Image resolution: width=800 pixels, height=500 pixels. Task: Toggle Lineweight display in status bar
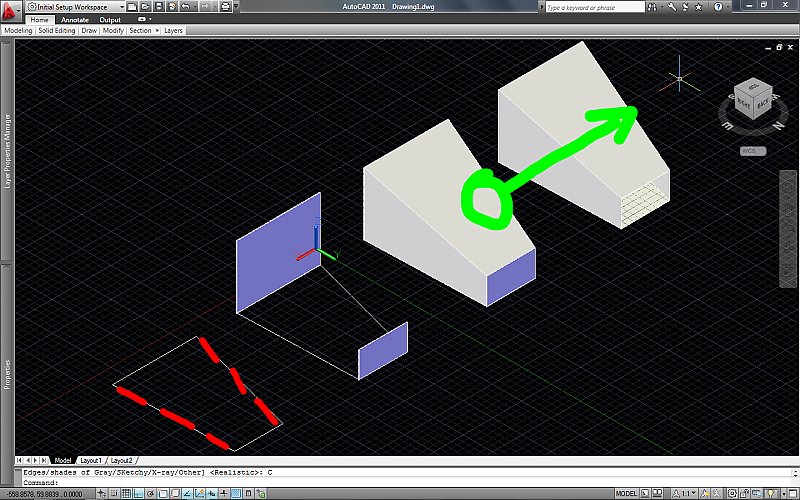(223, 493)
